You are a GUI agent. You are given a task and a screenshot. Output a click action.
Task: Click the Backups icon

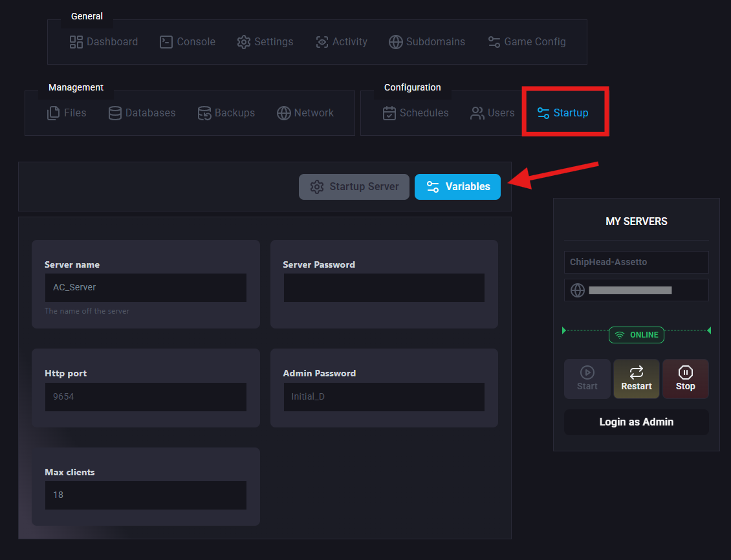pos(204,113)
